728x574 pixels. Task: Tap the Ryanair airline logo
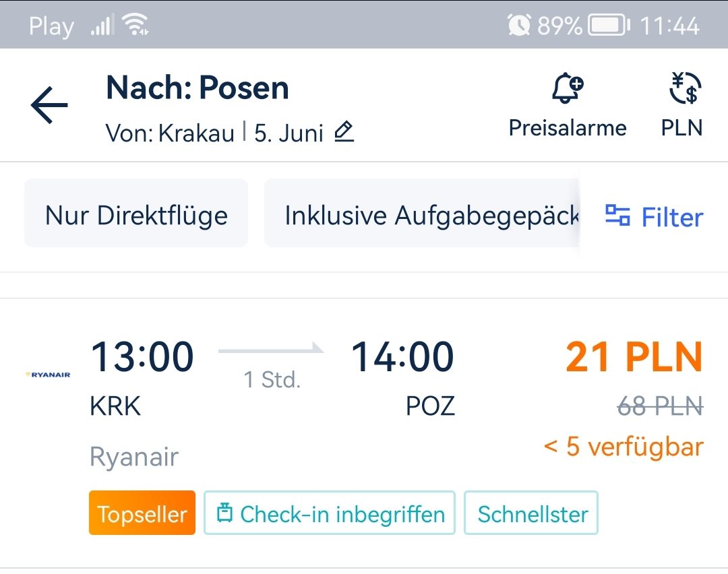[49, 375]
